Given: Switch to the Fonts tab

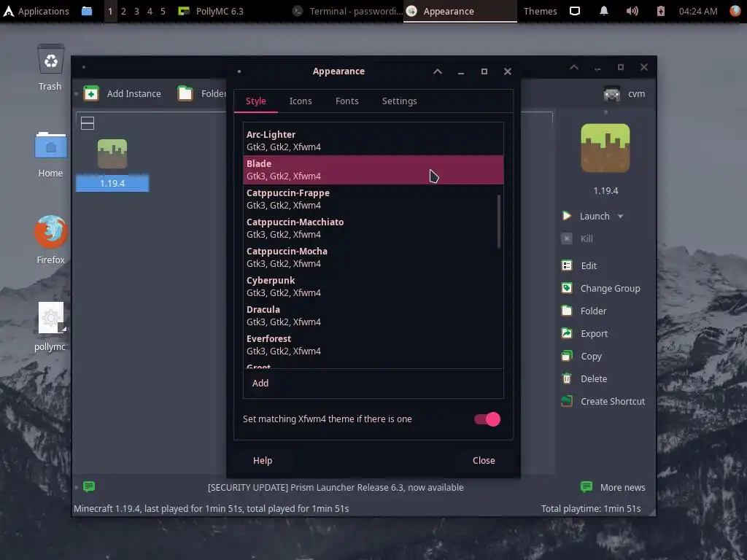Looking at the screenshot, I should (347, 101).
